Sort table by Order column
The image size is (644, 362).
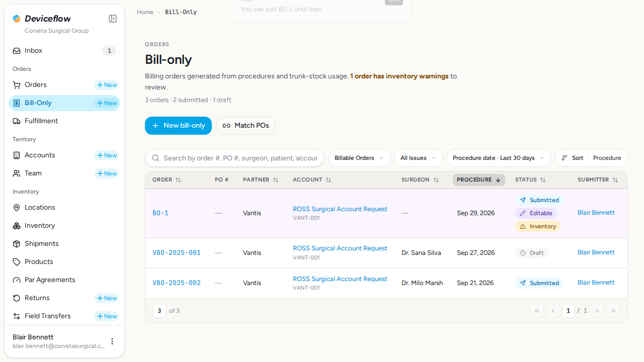pos(167,180)
